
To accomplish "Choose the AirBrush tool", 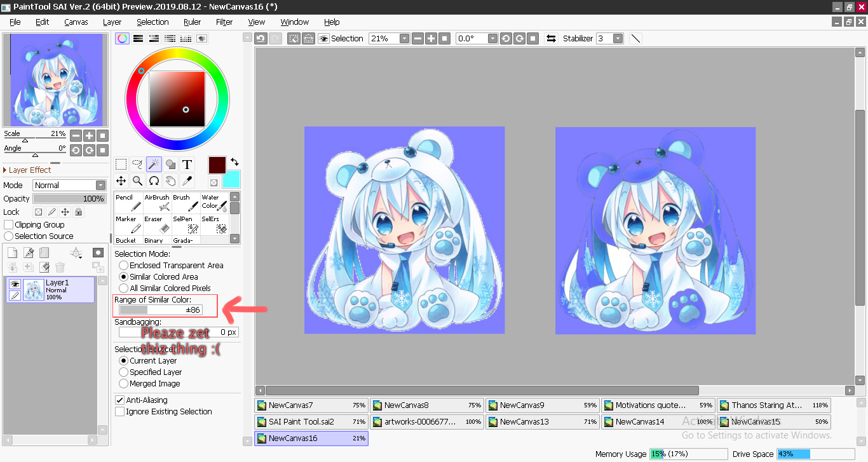I will [x=157, y=203].
